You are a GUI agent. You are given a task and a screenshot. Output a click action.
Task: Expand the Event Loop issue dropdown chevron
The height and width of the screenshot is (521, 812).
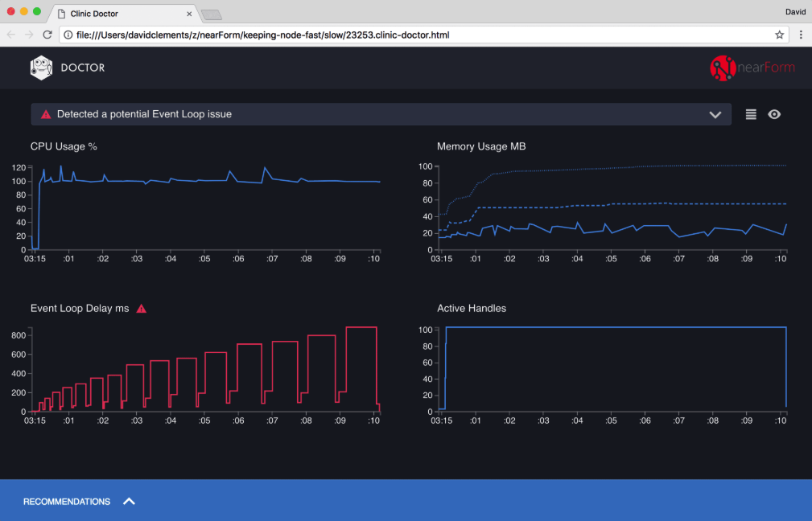point(715,115)
